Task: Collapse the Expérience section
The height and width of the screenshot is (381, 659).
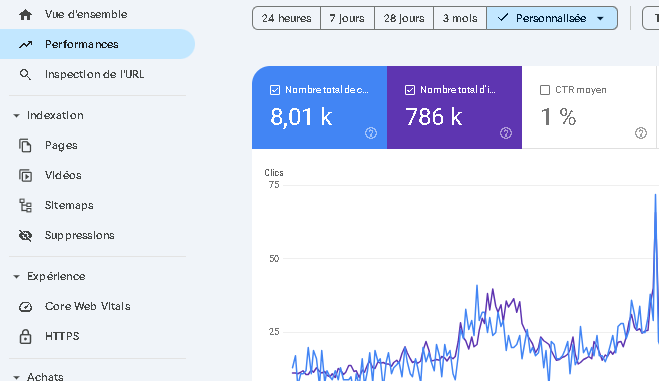Action: (x=16, y=276)
